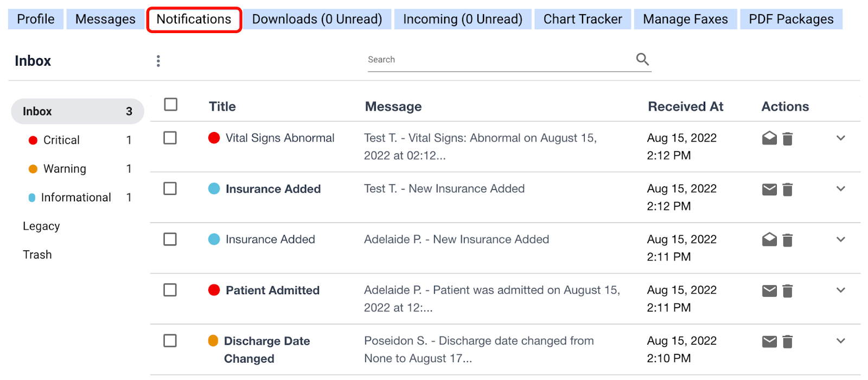The image size is (868, 380).
Task: Open the Chart Tracker tab
Action: (x=583, y=19)
